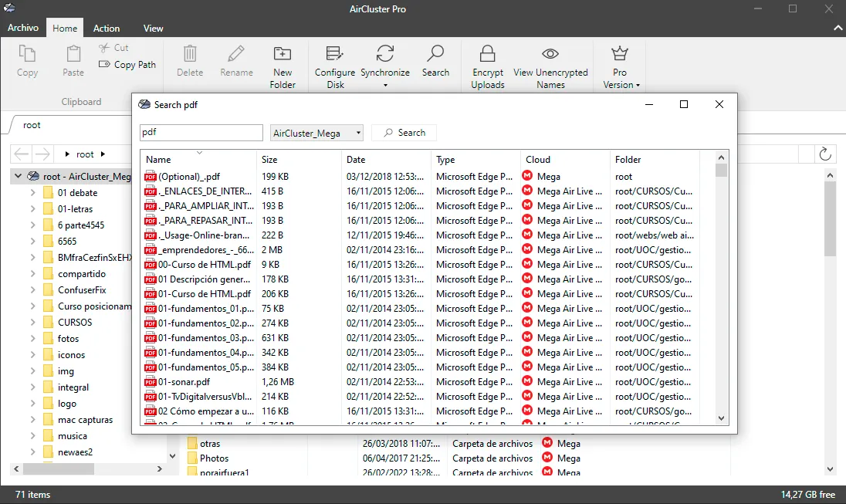Sort results by Name column
The height and width of the screenshot is (504, 846).
pyautogui.click(x=198, y=159)
